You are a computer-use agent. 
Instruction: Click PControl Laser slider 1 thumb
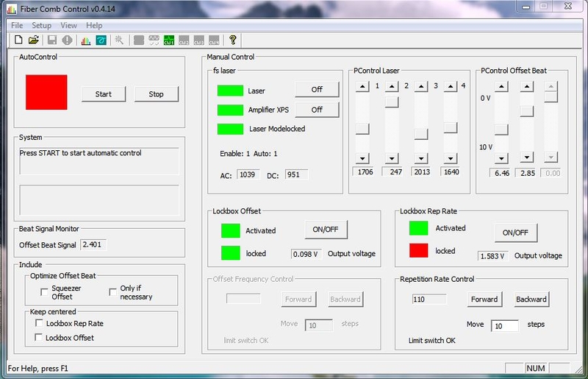click(x=362, y=129)
